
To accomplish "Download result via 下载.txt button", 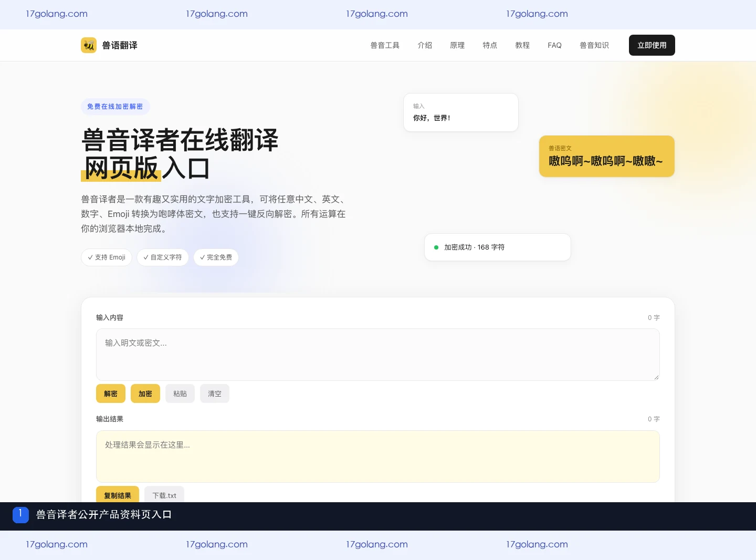I will 164,495.
